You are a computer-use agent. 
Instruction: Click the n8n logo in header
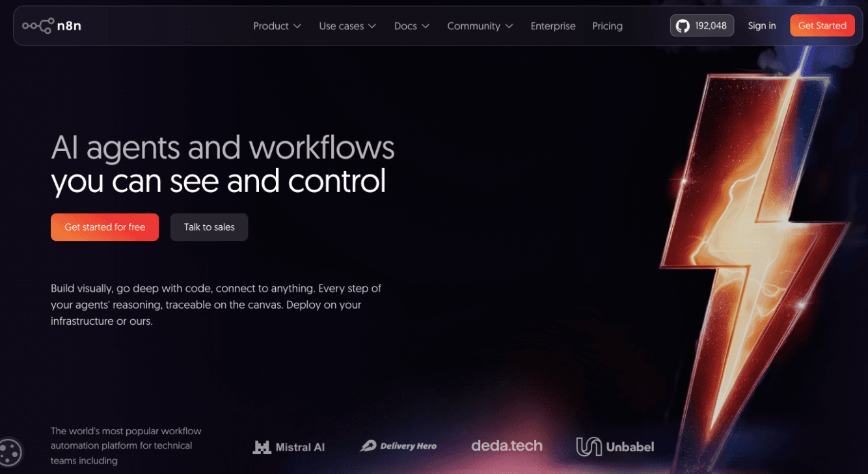(x=51, y=26)
